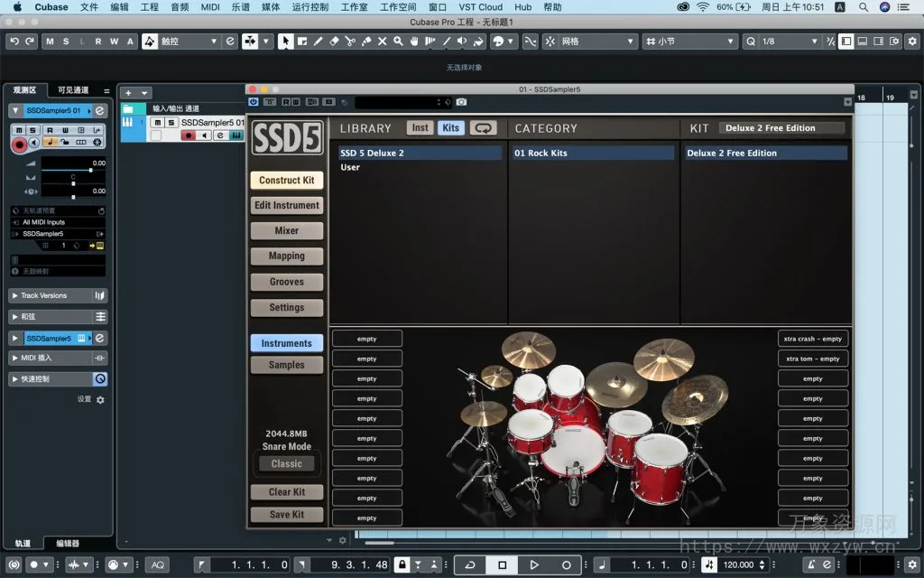
Task: Solo the SSDSampler5 track
Action: click(x=32, y=130)
